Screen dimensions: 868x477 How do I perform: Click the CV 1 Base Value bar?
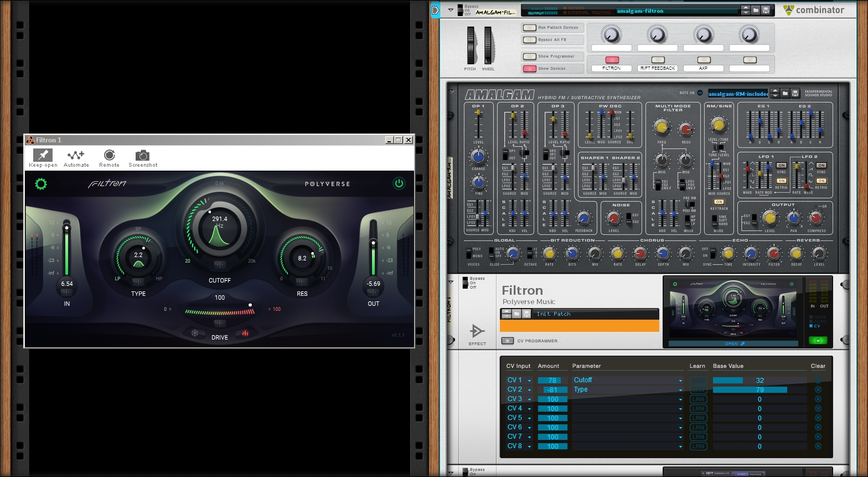coord(759,380)
